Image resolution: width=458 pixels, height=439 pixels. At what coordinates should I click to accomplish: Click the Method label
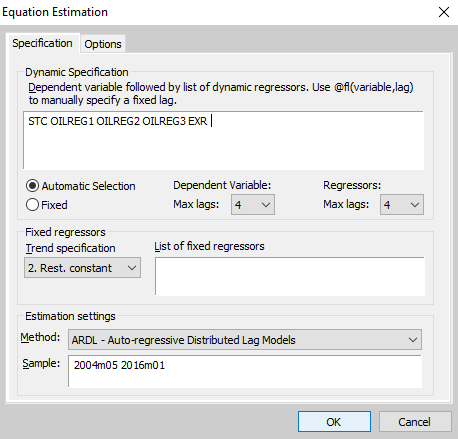click(40, 337)
